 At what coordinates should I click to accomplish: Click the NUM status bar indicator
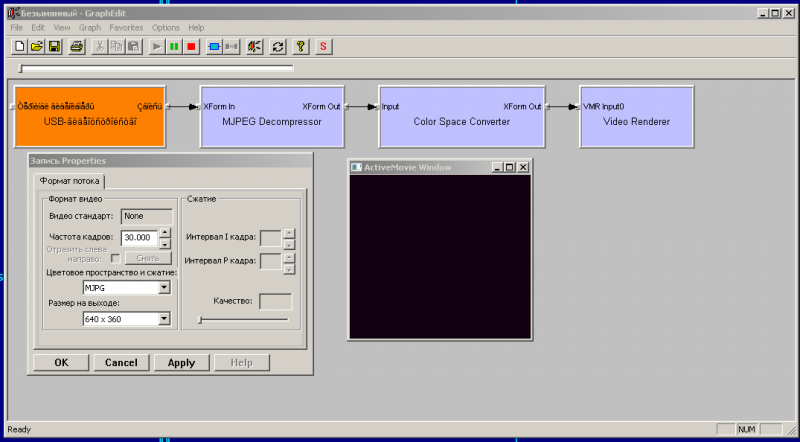747,429
